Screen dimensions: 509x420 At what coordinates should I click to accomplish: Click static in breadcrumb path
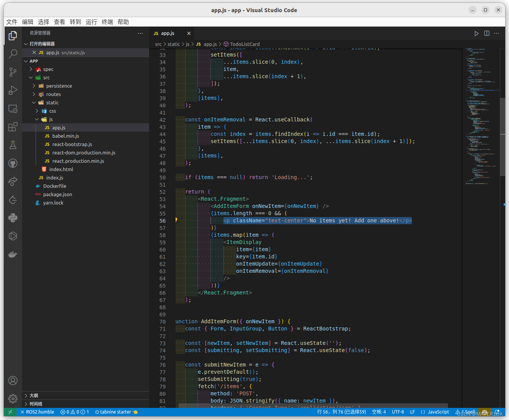174,44
